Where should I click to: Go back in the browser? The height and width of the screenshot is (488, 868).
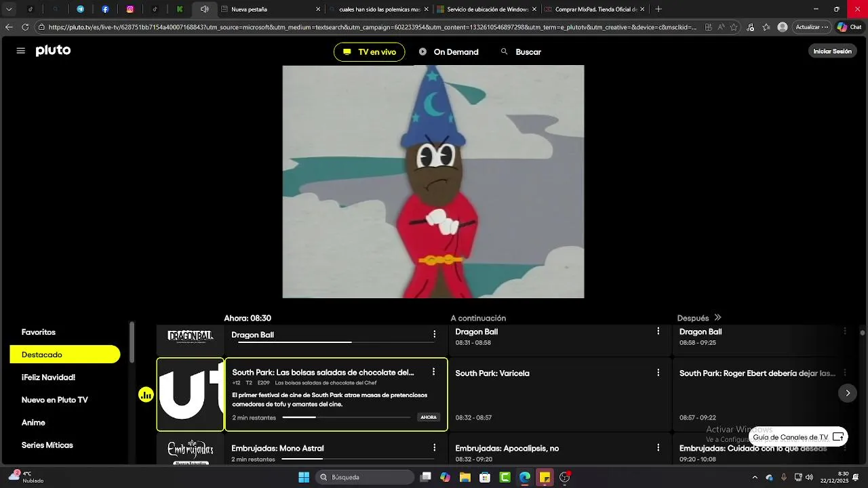[9, 27]
